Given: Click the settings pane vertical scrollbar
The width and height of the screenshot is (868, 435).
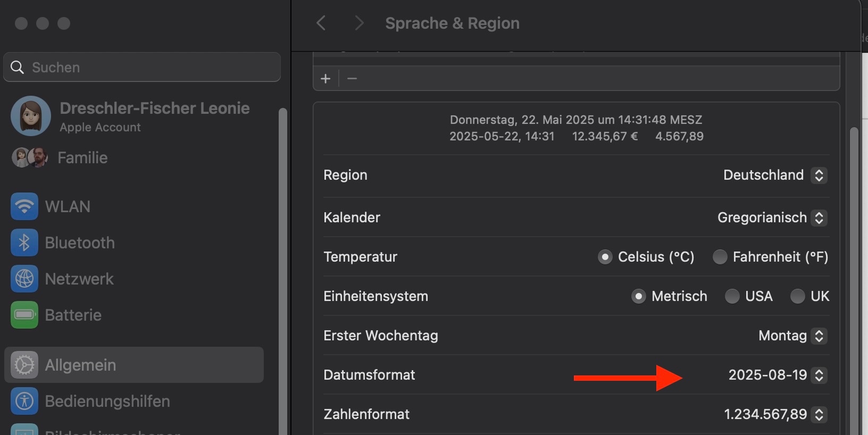Looking at the screenshot, I should point(854,266).
